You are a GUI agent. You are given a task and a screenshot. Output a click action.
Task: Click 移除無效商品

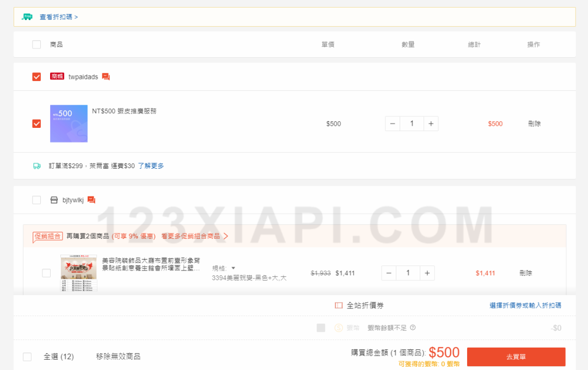coord(118,356)
